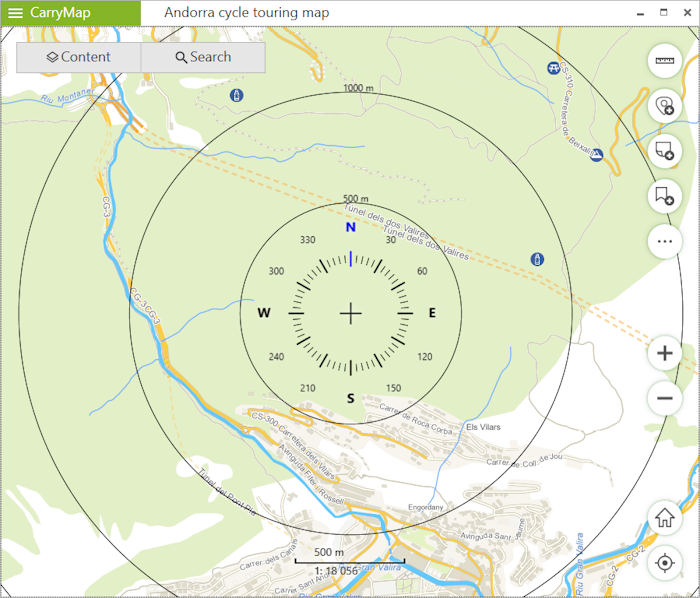Image resolution: width=700 pixels, height=598 pixels.
Task: Maximize the CarryMap window
Action: coord(663,13)
